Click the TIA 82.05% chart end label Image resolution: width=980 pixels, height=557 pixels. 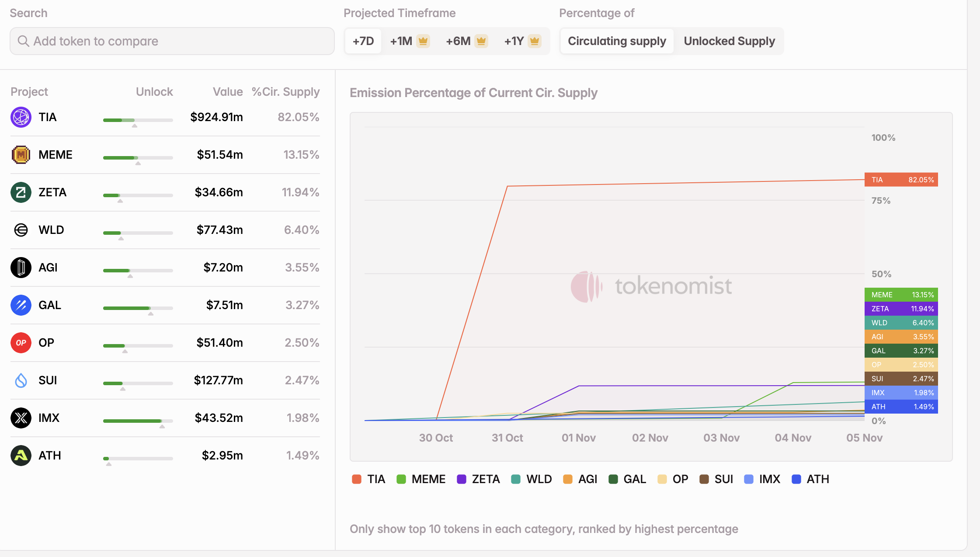point(901,180)
